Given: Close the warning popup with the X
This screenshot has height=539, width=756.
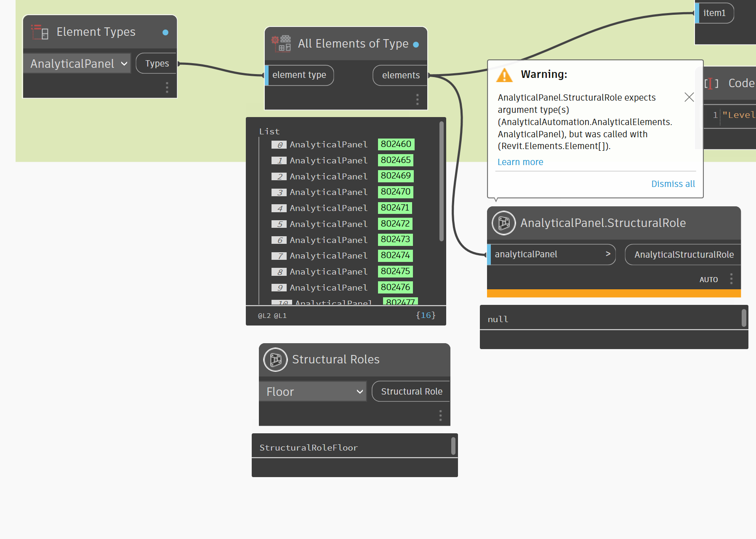Looking at the screenshot, I should 689,97.
